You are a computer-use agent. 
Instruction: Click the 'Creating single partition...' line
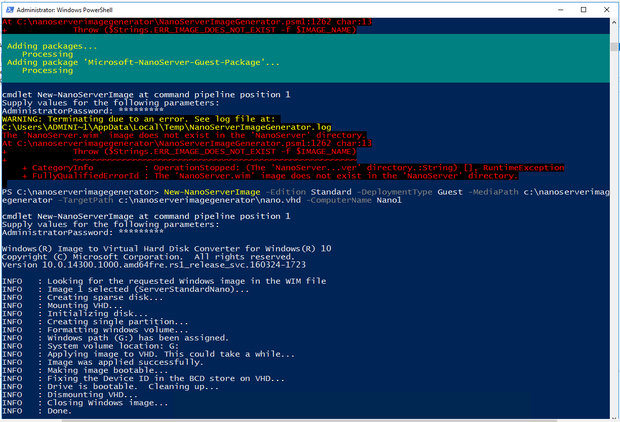click(95, 322)
